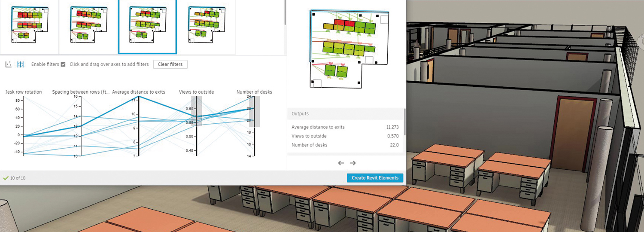This screenshot has height=232, width=644.
Task: Select the second design layout thumbnail
Action: coord(88,26)
